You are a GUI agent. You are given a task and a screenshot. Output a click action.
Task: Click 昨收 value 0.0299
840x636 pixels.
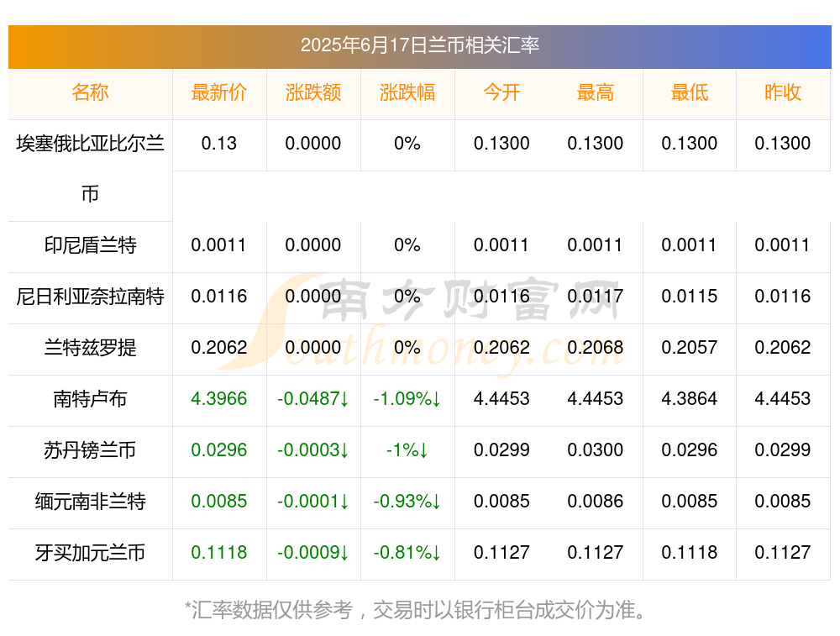coord(783,450)
